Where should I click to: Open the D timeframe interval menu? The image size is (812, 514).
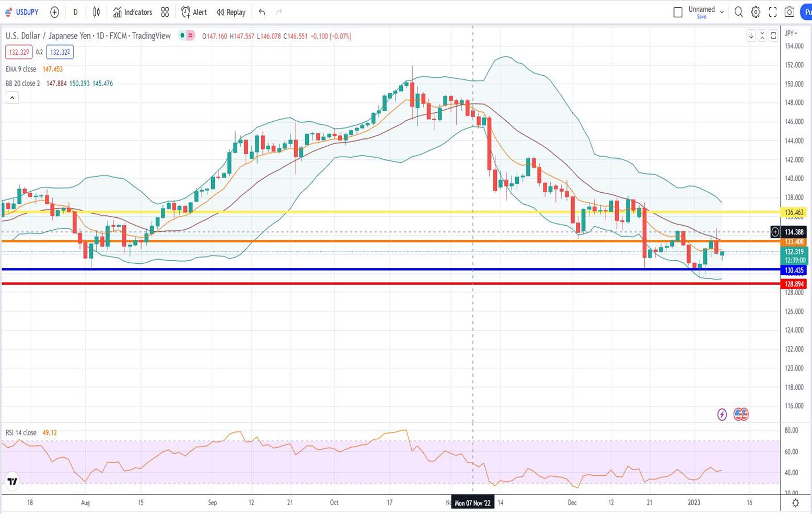[x=75, y=12]
